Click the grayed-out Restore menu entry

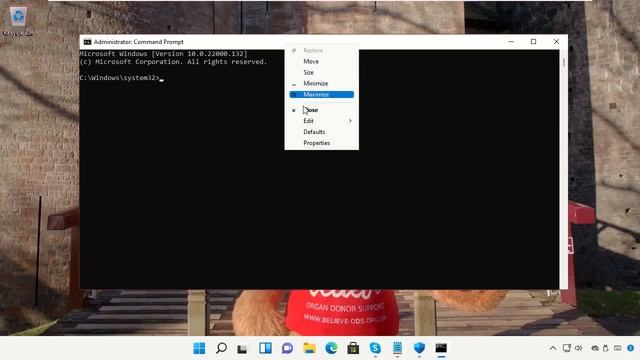point(321,50)
